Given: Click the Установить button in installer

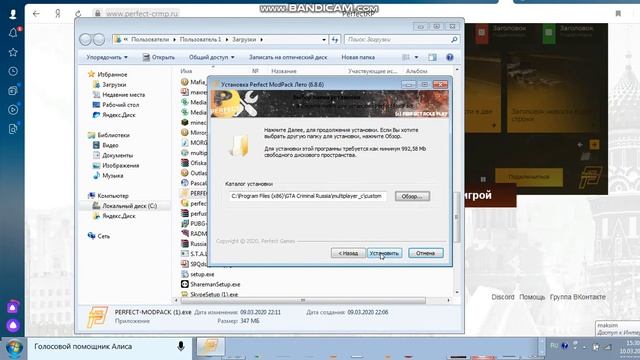Looking at the screenshot, I should (384, 253).
